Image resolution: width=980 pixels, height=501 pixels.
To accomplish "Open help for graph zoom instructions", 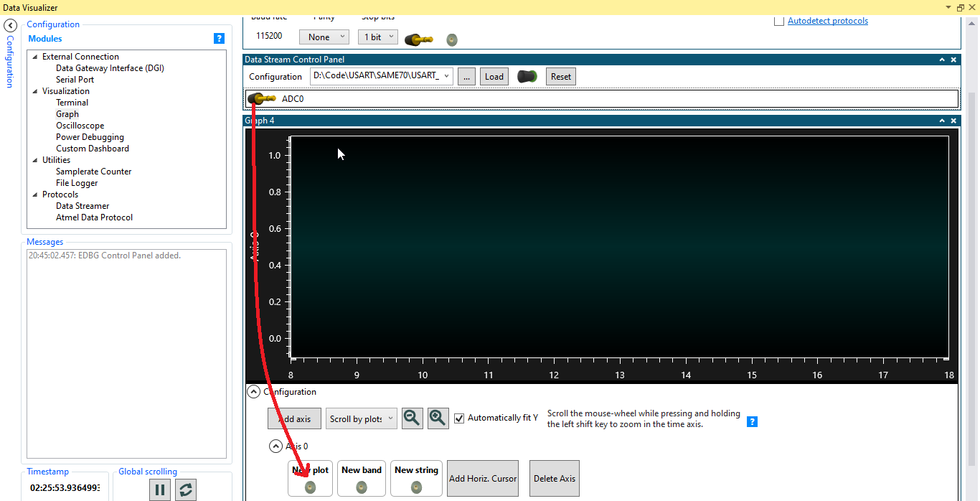I will click(x=752, y=421).
